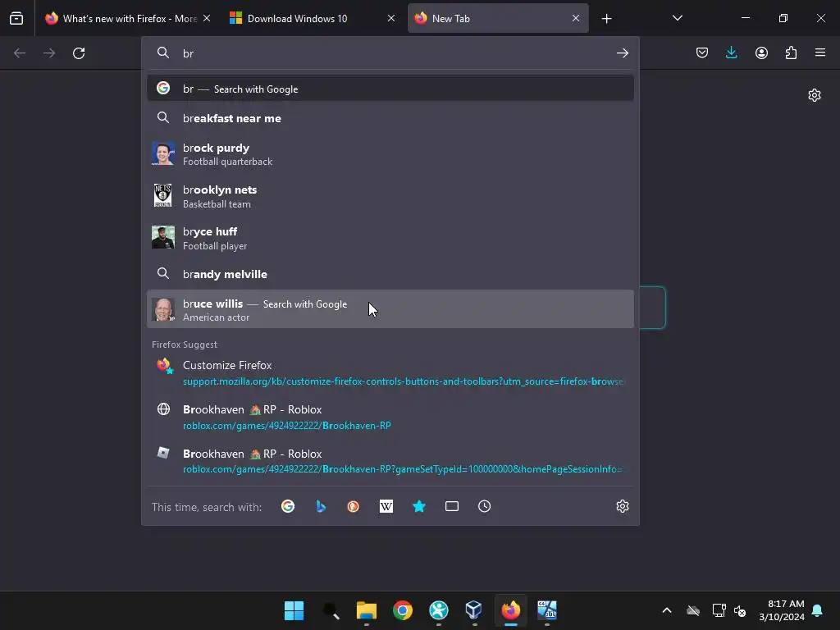Select 'brandy melville' search suggestion
This screenshot has width=840, height=630.
coord(390,274)
